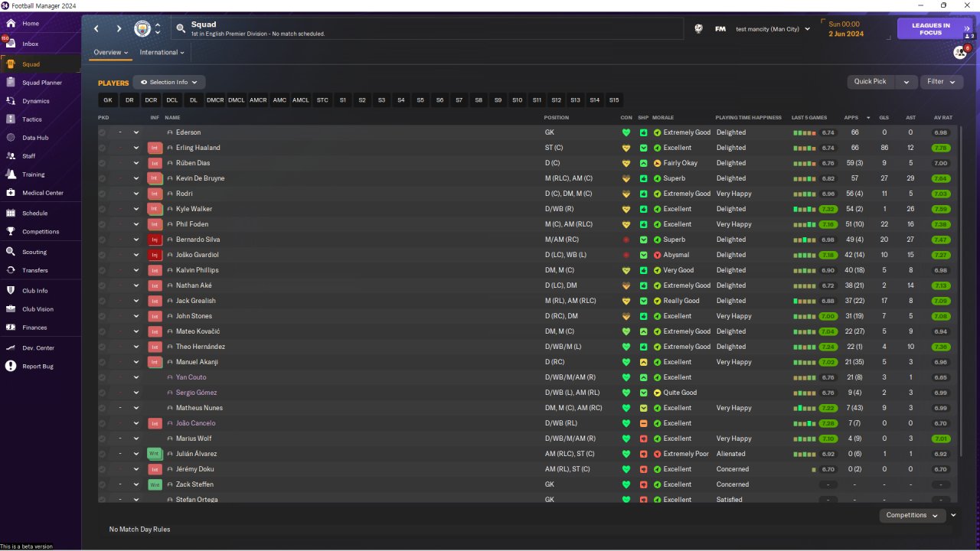The image size is (980, 551).
Task: Open the Staff section icon
Action: coord(11,156)
